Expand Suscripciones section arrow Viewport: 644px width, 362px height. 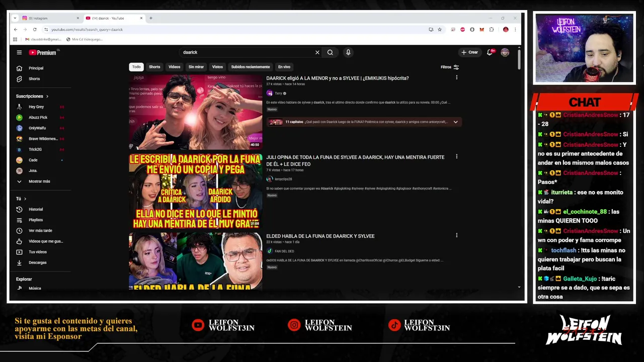47,96
